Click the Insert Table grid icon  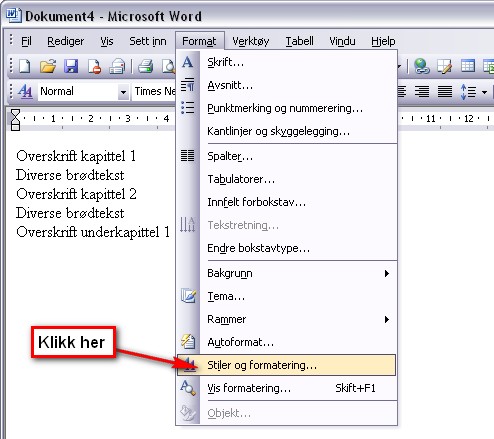tap(468, 66)
